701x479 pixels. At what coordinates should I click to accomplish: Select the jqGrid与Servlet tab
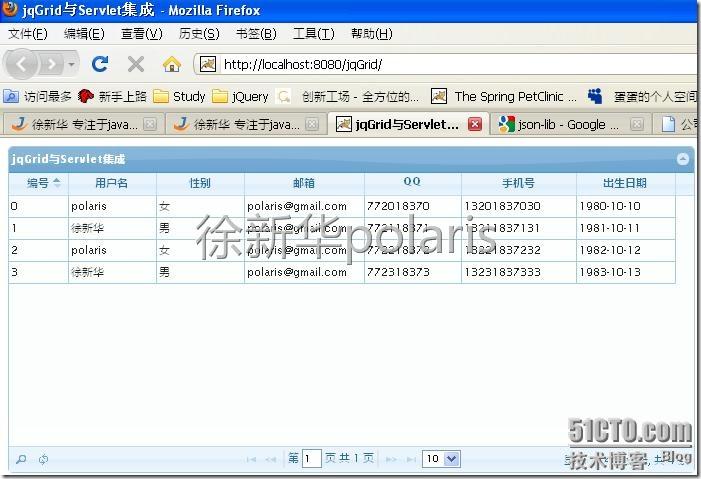(x=408, y=124)
